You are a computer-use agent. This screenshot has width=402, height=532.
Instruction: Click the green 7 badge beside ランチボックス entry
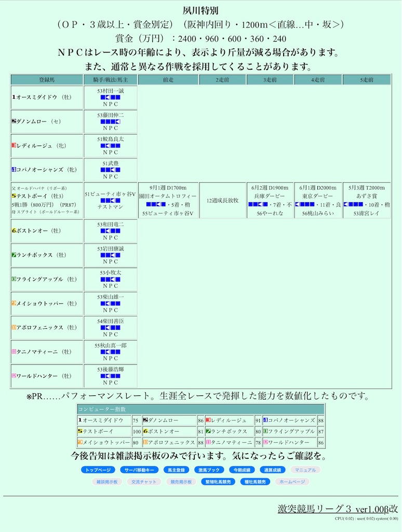pos(14,255)
